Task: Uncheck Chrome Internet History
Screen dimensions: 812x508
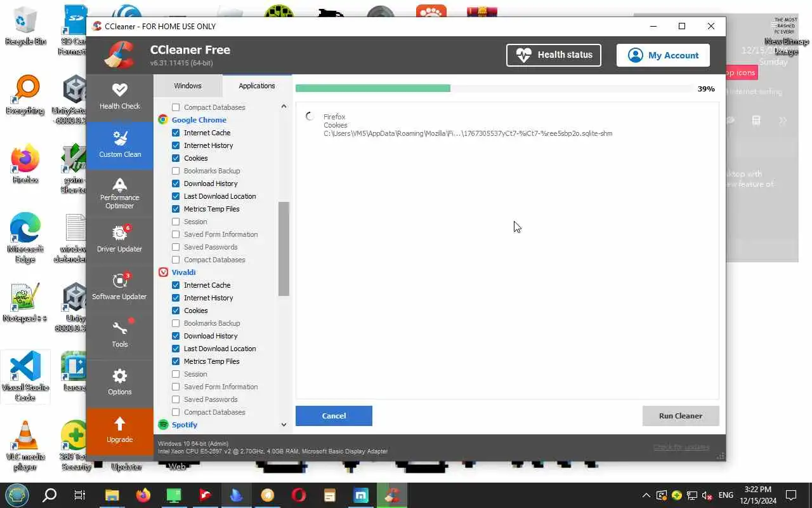Action: [176, 145]
